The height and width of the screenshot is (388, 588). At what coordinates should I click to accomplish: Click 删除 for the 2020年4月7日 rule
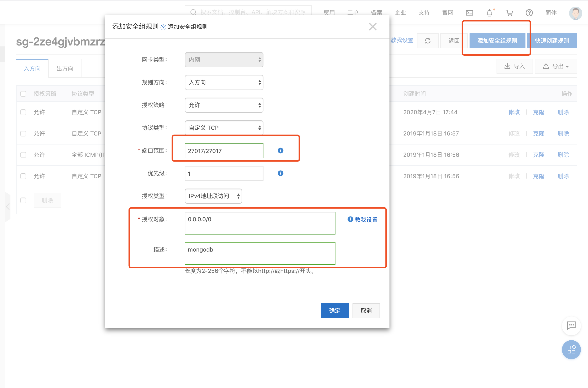563,112
